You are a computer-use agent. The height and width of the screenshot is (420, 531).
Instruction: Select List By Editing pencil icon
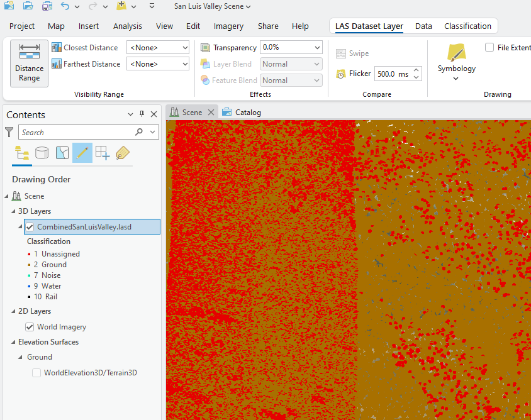[x=82, y=153]
